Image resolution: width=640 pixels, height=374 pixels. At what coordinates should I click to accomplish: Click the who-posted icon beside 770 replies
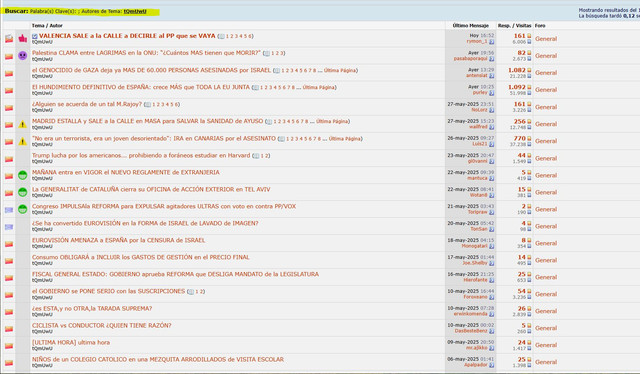point(529,138)
